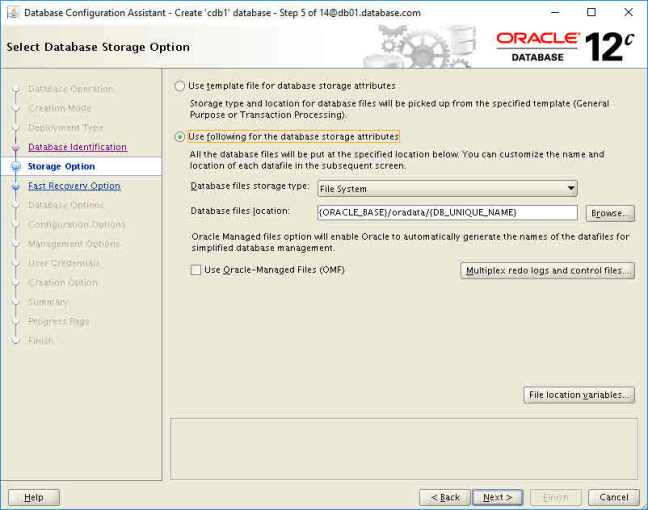Select 'Use template file' radio option

[180, 86]
